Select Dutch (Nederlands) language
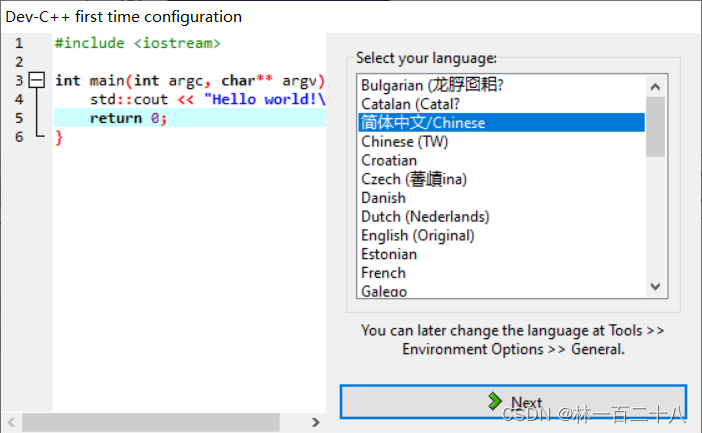The height and width of the screenshot is (433, 702). (501, 217)
